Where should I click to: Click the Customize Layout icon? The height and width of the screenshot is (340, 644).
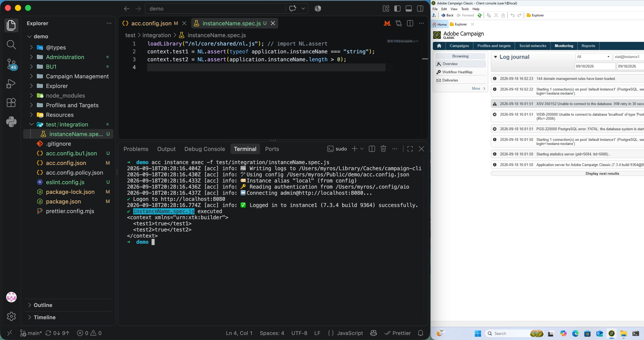pos(386,9)
